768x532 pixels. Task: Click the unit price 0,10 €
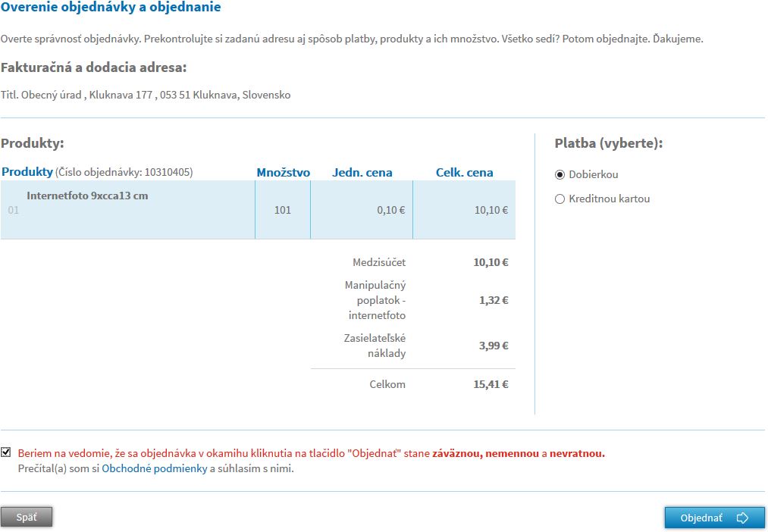pyautogui.click(x=390, y=210)
